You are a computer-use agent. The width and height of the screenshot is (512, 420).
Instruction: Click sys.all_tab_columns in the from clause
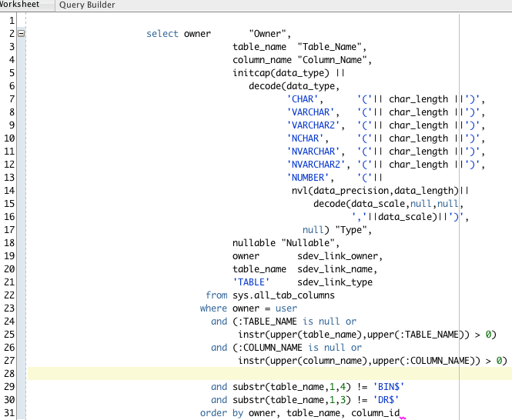(283, 295)
